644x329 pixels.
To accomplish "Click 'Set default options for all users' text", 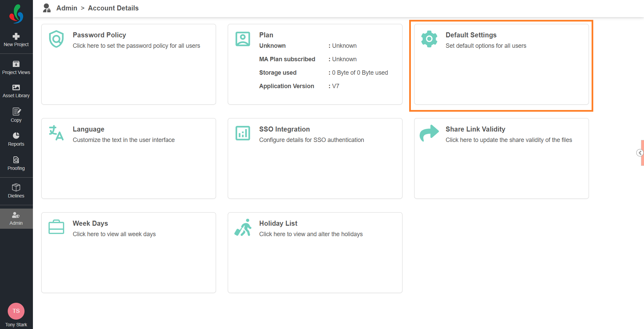I will click(x=486, y=46).
